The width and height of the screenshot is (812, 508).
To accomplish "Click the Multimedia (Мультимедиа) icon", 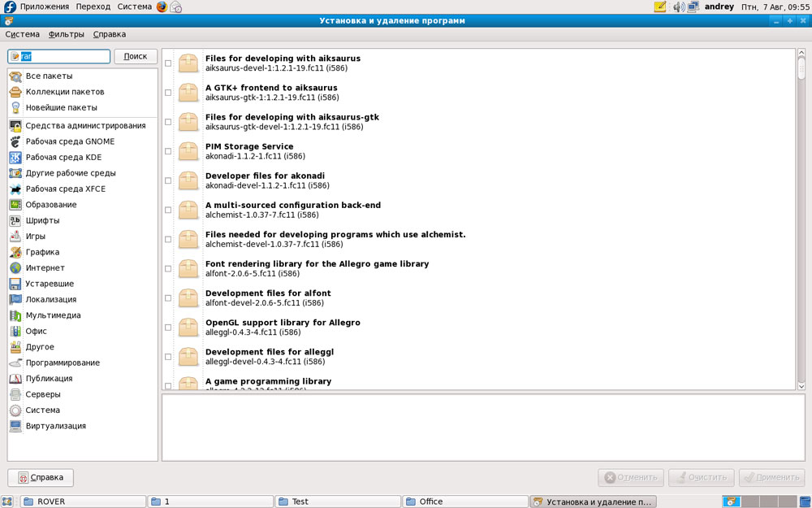I will (x=15, y=315).
